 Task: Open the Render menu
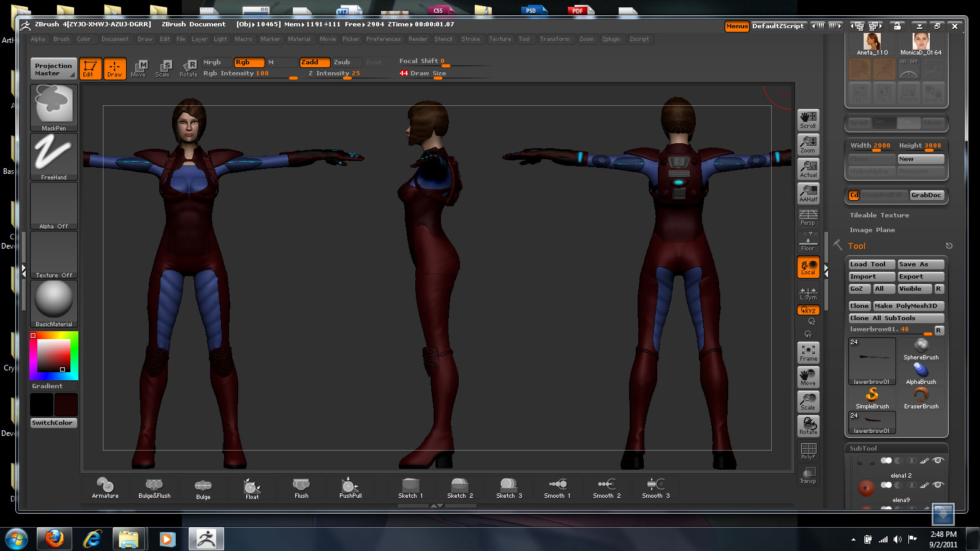pos(418,39)
